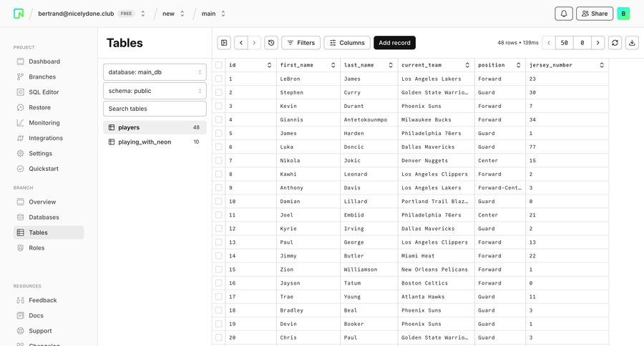Check the row for LeBron James
644x346 pixels.
(219, 79)
